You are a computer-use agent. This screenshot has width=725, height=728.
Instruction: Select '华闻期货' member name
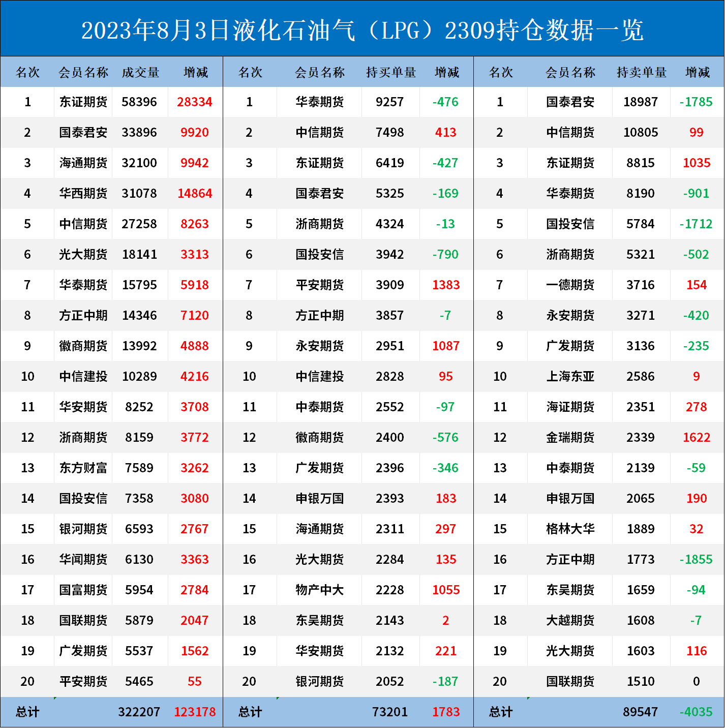point(83,560)
